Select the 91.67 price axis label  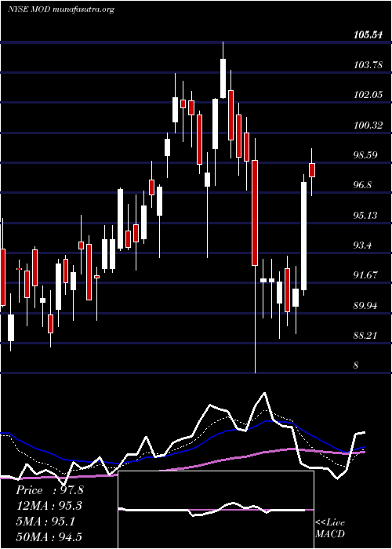pyautogui.click(x=366, y=275)
